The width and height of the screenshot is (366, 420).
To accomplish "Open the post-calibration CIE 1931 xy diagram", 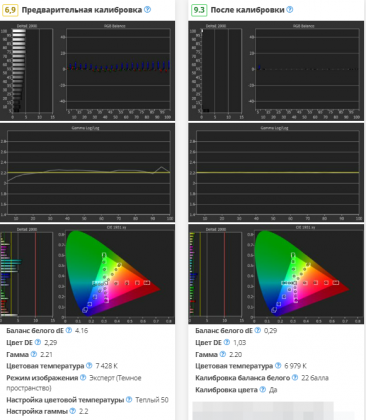I will tap(305, 274).
